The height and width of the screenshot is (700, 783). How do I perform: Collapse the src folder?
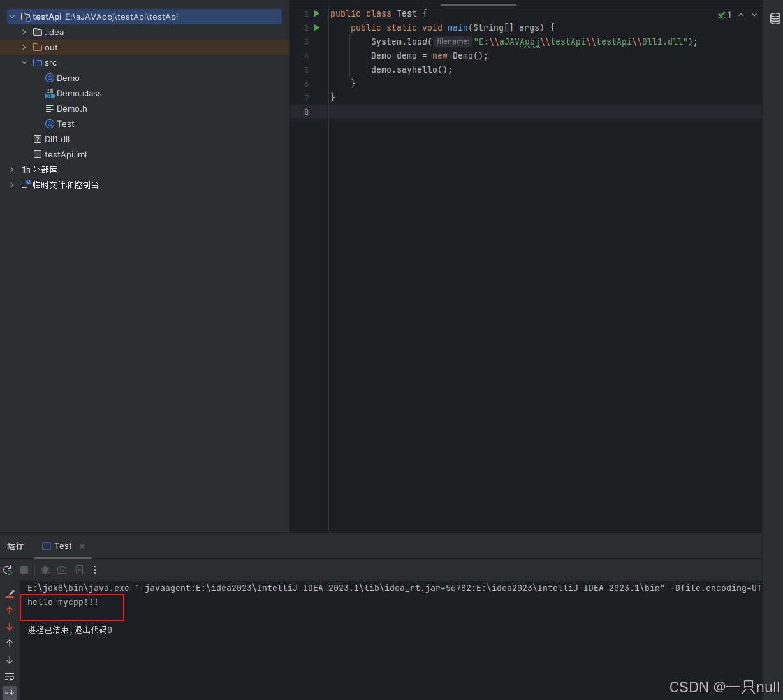[x=24, y=62]
